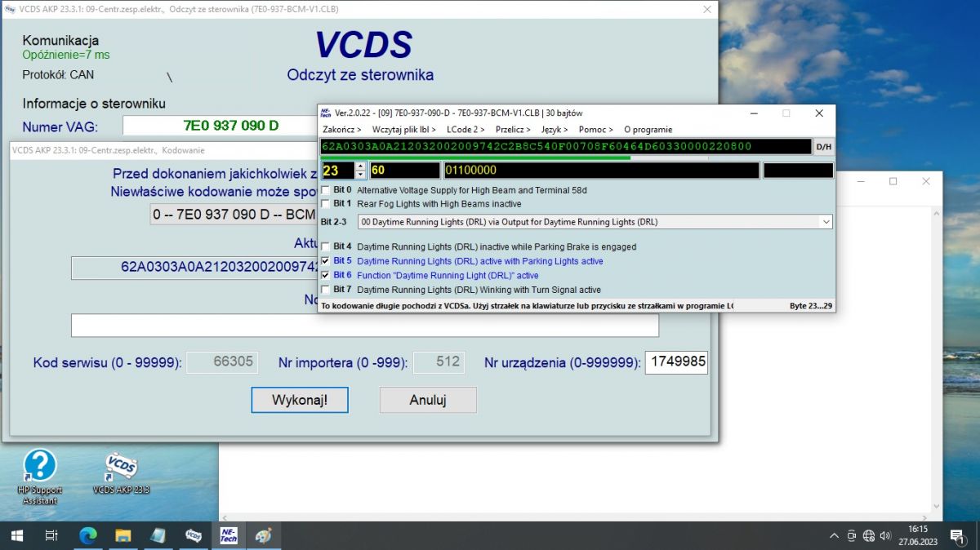Click the VCDS window title bar icon

(10, 9)
